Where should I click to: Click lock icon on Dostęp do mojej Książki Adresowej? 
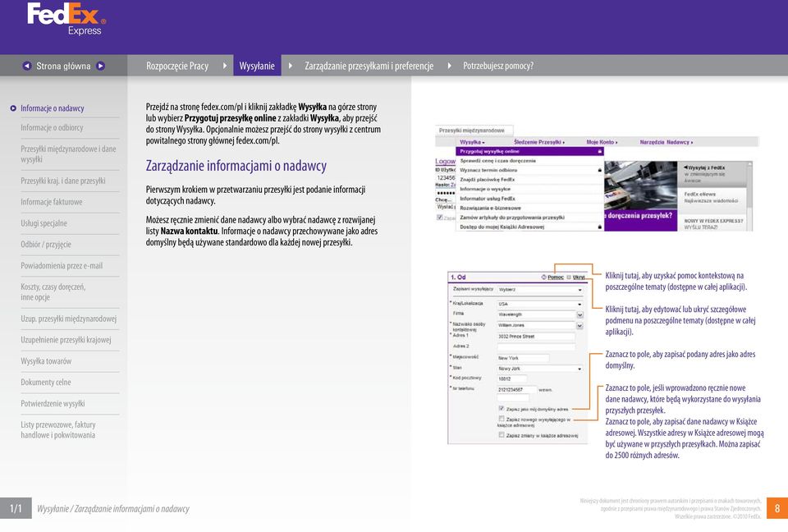click(x=599, y=227)
